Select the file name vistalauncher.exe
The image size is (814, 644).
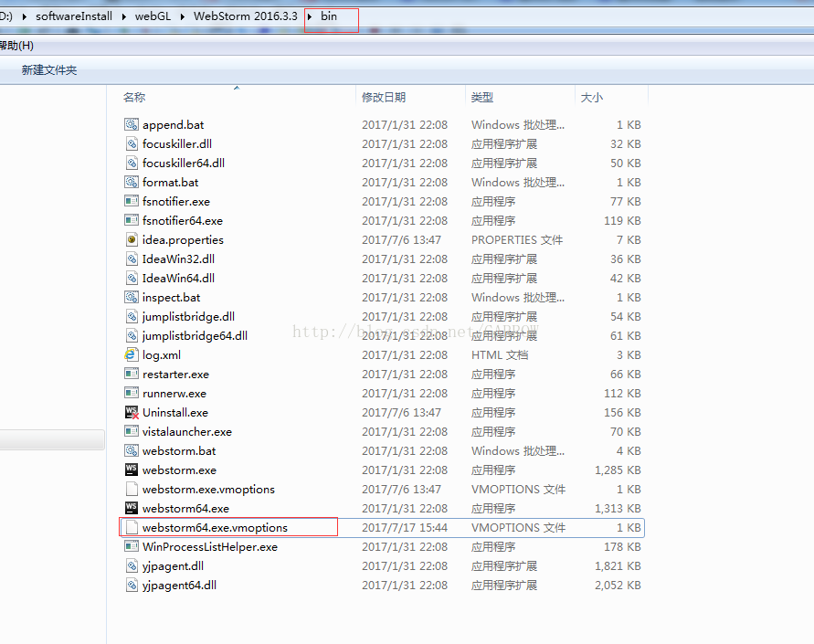[x=187, y=432]
